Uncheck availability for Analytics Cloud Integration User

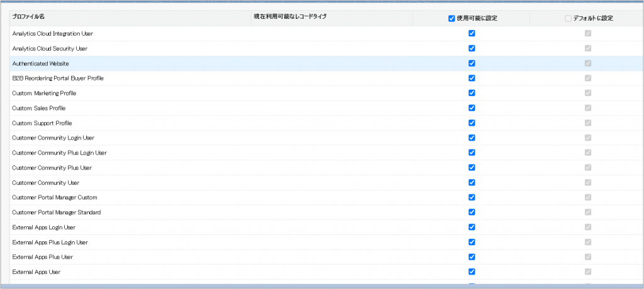click(x=472, y=33)
